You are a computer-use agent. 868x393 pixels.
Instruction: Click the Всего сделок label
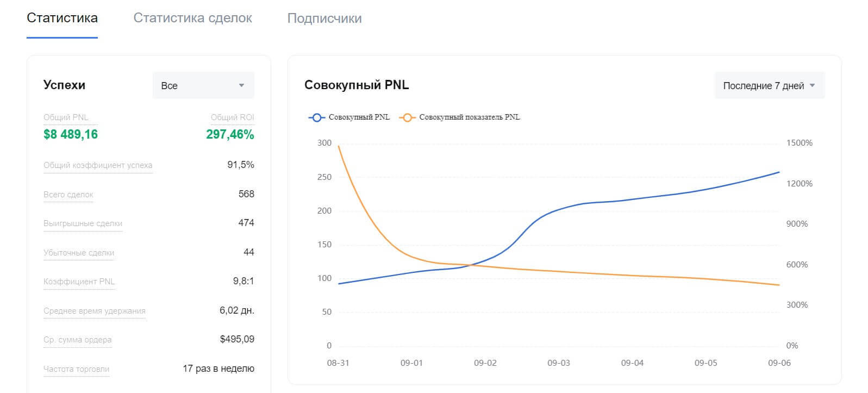[x=68, y=195]
